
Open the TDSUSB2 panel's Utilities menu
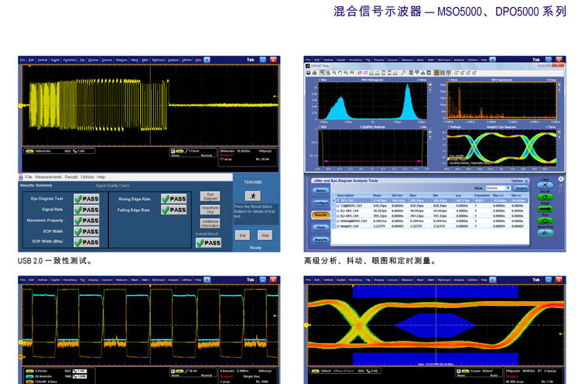pos(87,177)
